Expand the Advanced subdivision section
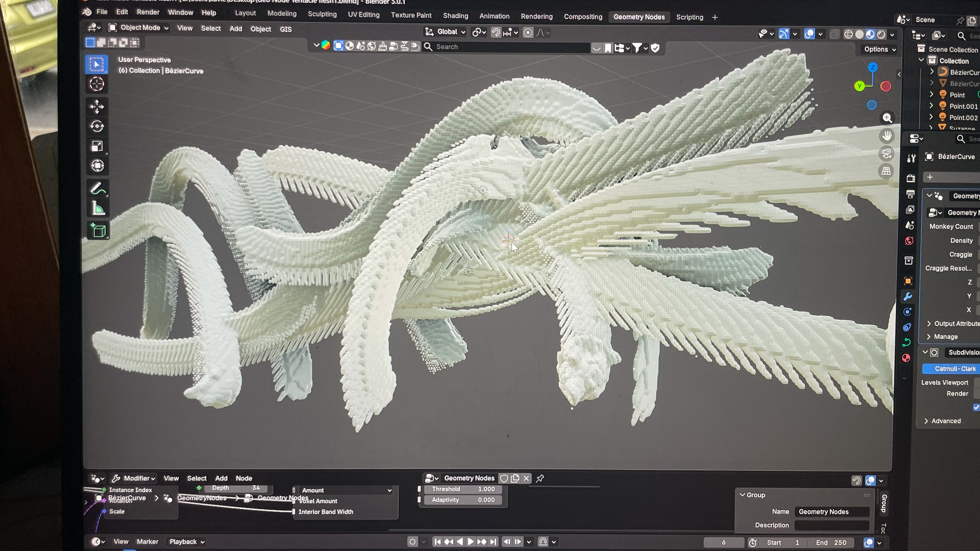Image resolution: width=980 pixels, height=551 pixels. (943, 421)
